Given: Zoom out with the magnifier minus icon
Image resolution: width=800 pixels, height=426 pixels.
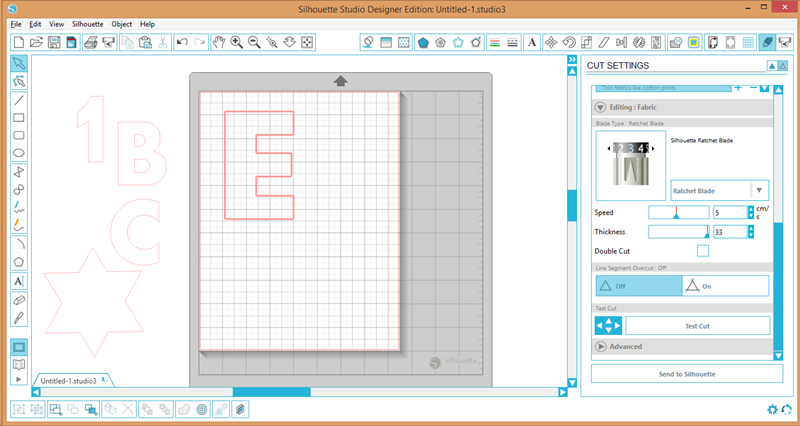Looking at the screenshot, I should (254, 42).
